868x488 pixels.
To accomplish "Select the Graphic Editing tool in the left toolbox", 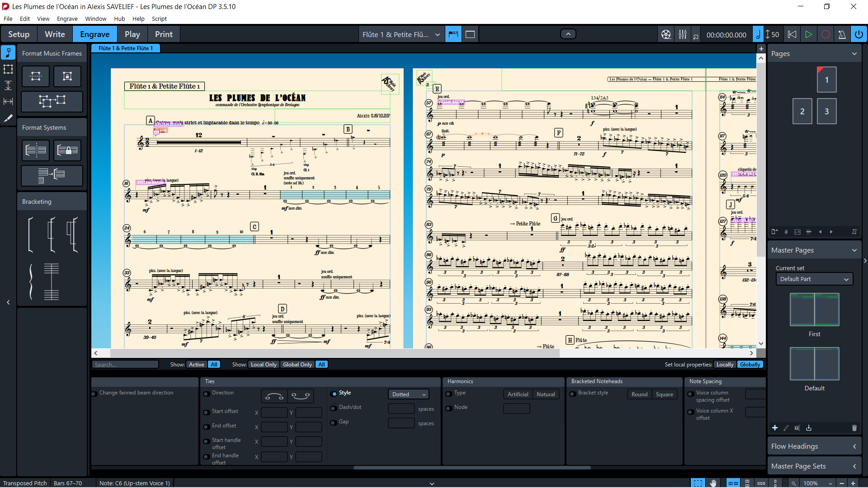I will [x=8, y=53].
